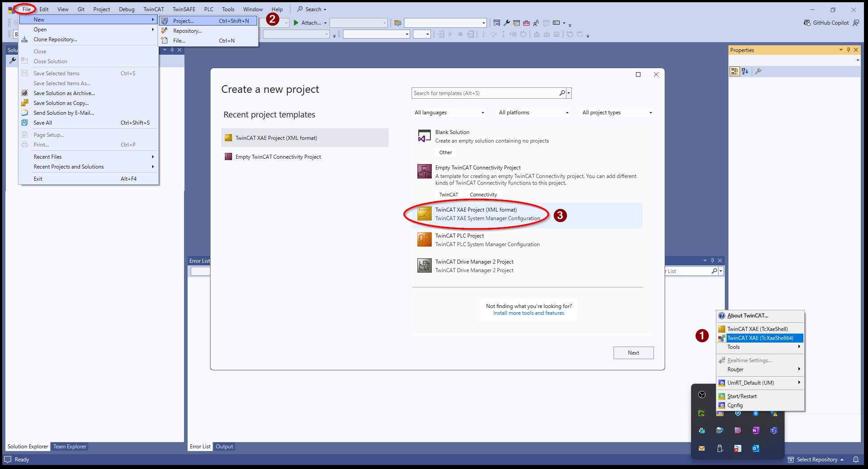Sort properties alphabetically with the A-Z icon

[745, 71]
